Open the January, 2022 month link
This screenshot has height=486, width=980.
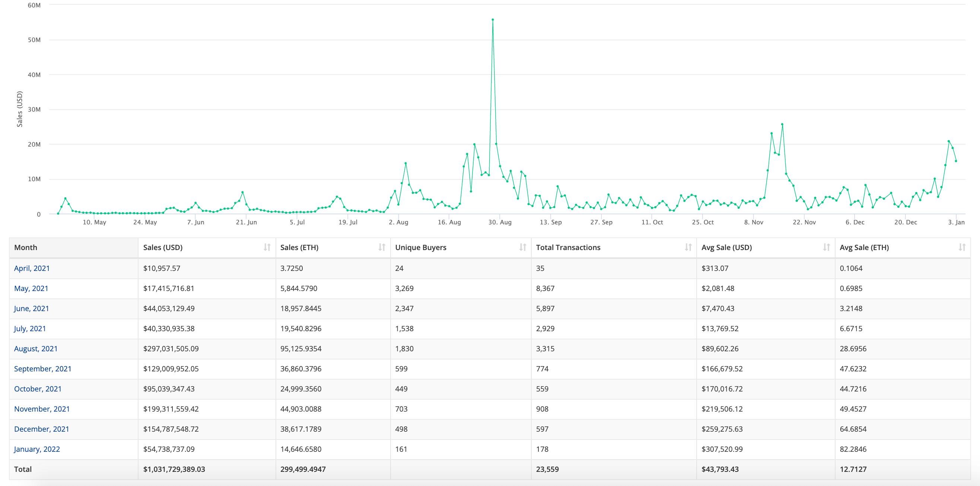click(37, 450)
